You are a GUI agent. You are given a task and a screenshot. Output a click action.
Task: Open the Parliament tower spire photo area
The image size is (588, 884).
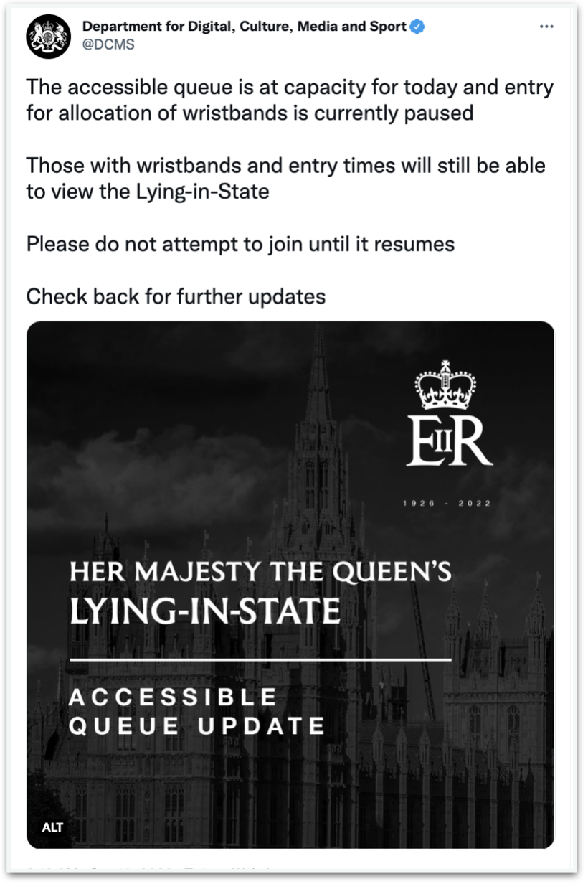click(x=318, y=431)
